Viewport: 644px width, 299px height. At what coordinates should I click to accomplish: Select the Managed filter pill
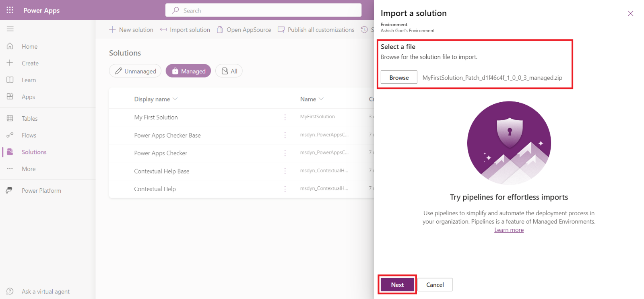188,71
